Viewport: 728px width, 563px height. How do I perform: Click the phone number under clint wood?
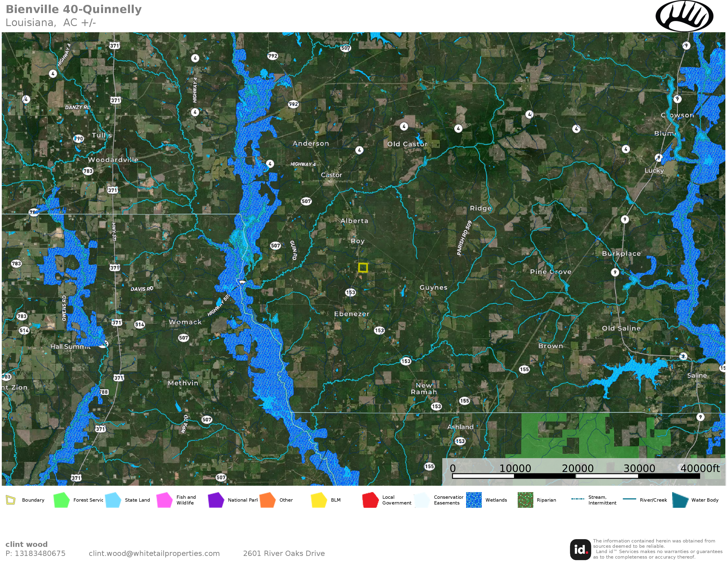pos(35,553)
